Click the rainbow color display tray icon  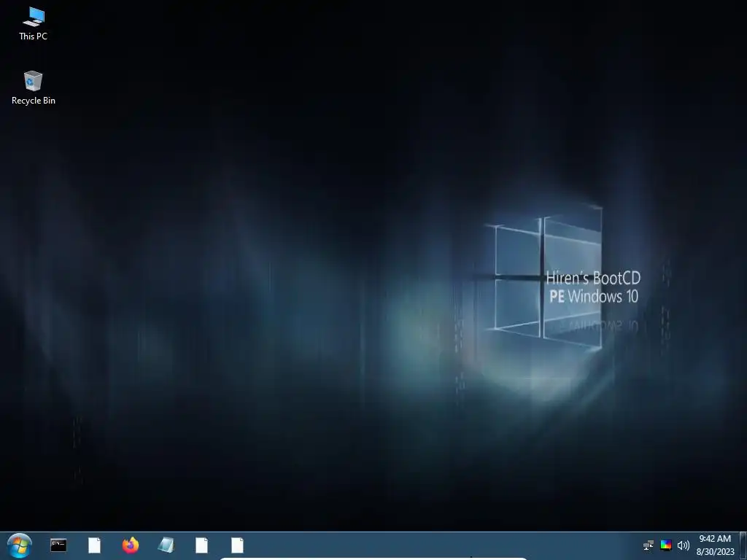click(666, 545)
